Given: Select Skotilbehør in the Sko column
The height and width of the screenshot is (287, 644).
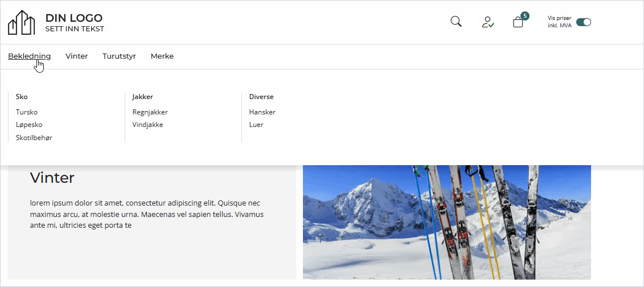Looking at the screenshot, I should point(34,138).
